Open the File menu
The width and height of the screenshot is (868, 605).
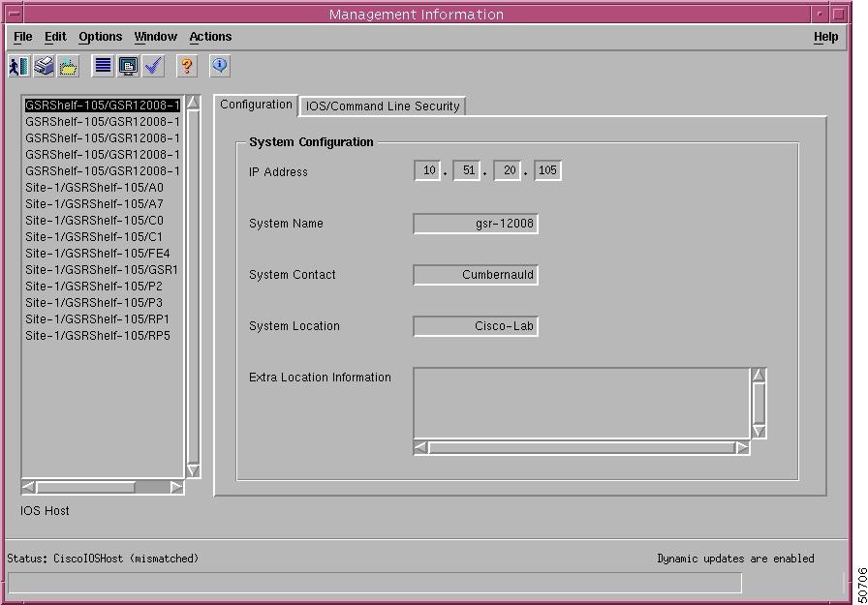point(22,37)
